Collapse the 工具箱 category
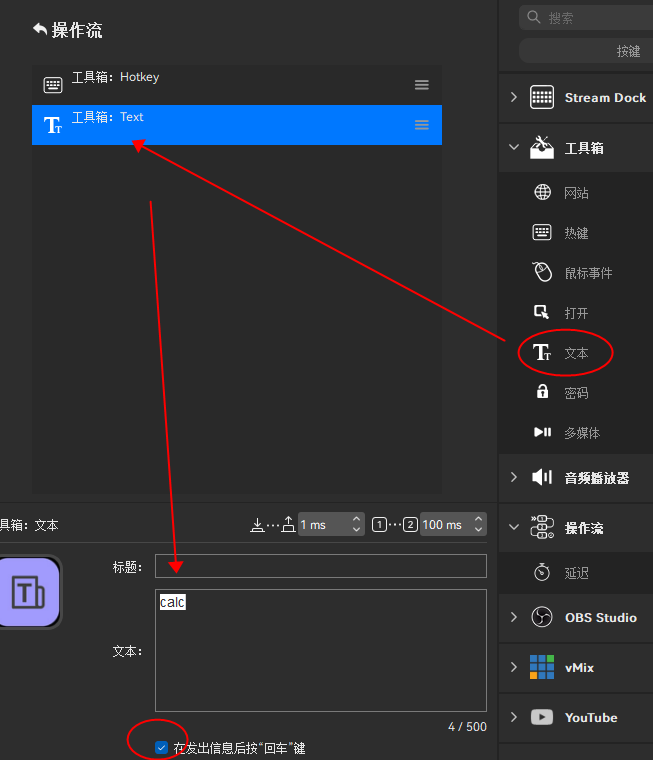Viewport: 653px width, 760px height. pos(514,147)
